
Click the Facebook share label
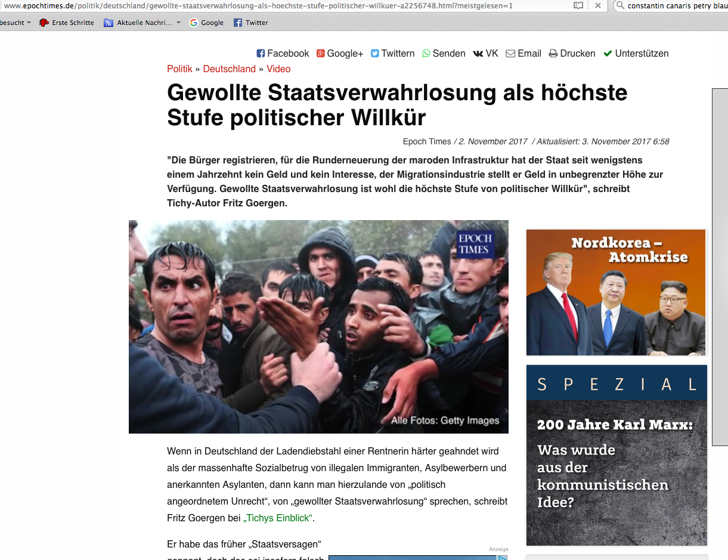288,54
